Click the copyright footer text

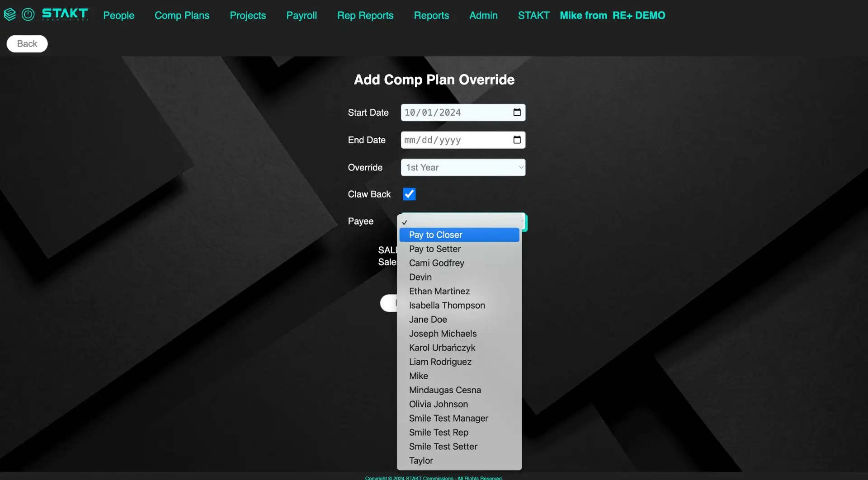(x=434, y=478)
